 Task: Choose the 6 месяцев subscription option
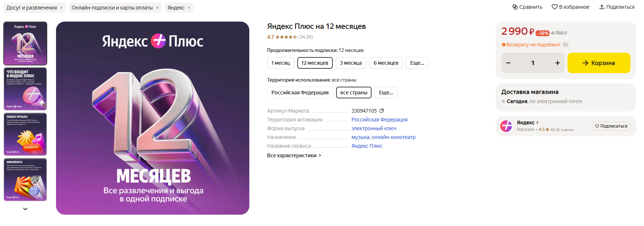[386, 63]
